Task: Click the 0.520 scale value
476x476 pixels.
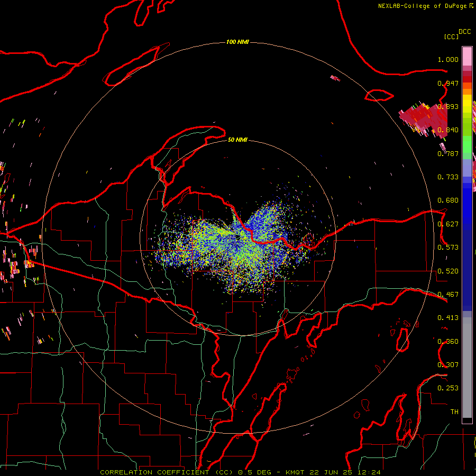Action: [x=448, y=271]
